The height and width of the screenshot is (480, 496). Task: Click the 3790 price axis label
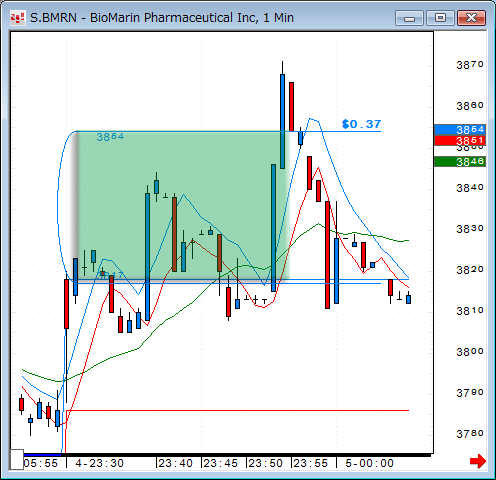coord(470,393)
